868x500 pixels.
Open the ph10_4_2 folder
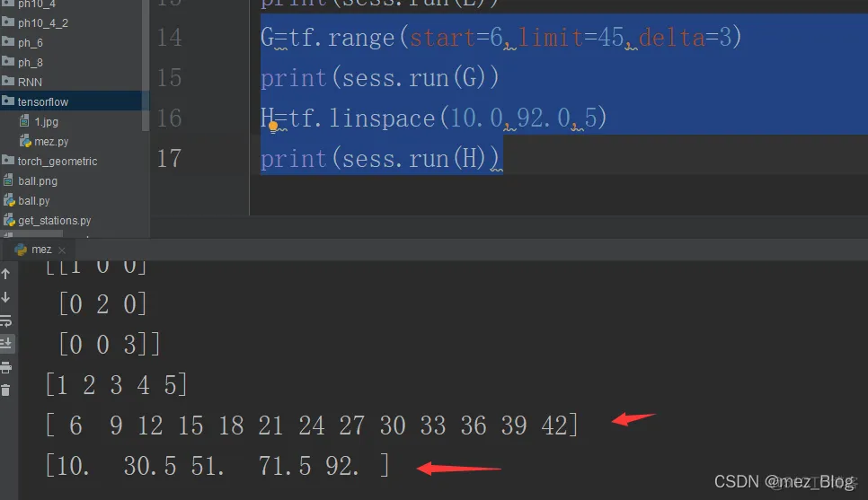tap(42, 23)
